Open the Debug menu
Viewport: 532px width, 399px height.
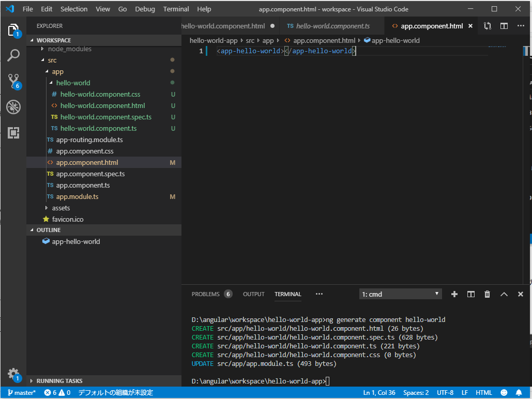pos(145,9)
